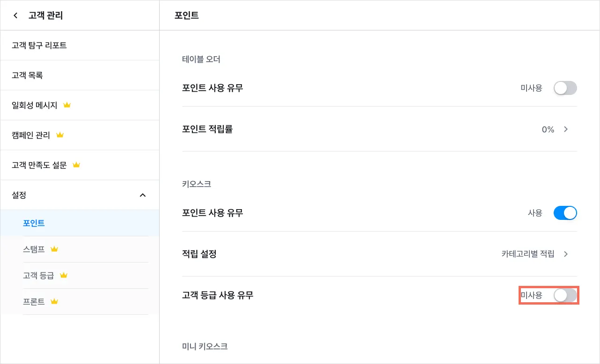
Task: Click the 카테고리별 적립 value
Action: [527, 254]
